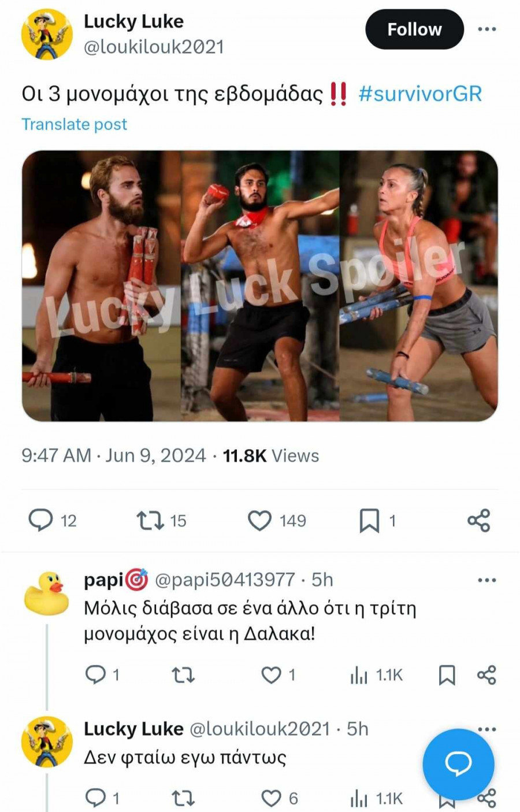
Task: Like the main post with 149 likes
Action: coord(259,520)
